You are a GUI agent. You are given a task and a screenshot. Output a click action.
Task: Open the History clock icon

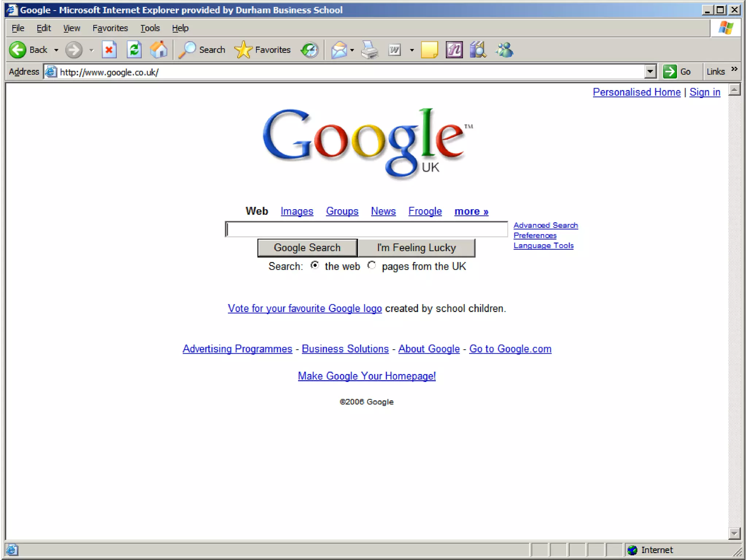[310, 50]
